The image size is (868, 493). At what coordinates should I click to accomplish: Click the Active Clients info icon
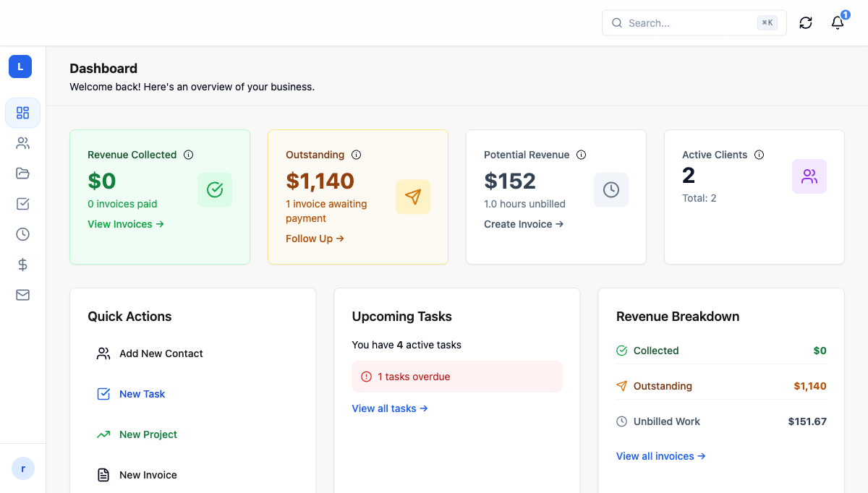759,155
